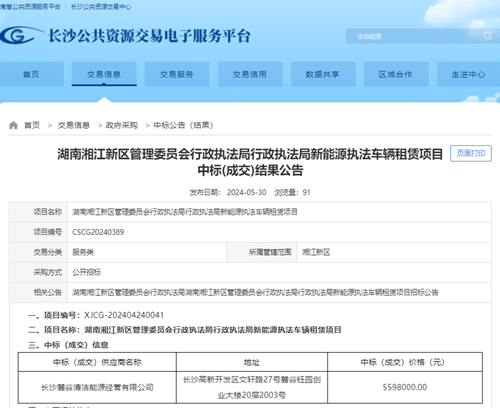The image size is (500, 408).
Task: Click the announcement headline title
Action: point(250,162)
